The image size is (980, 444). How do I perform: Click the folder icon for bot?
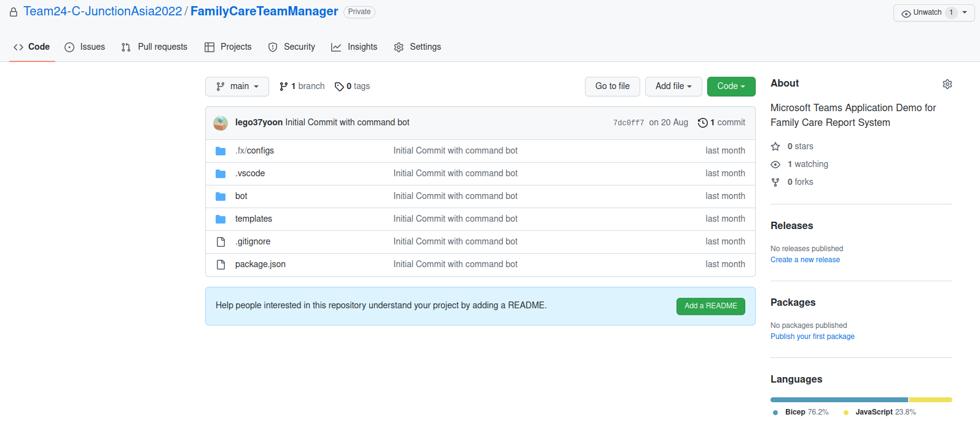tap(221, 197)
